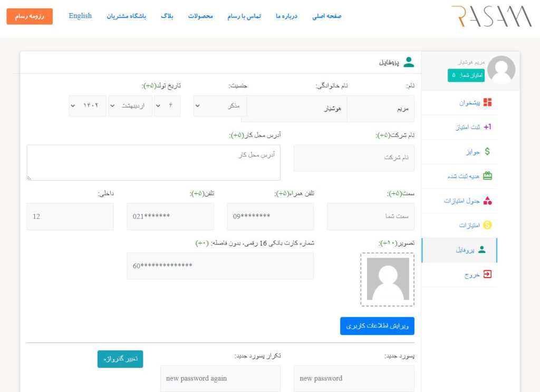The image size is (540, 392).
Task: Click the points table shapes icon
Action: [x=487, y=201]
